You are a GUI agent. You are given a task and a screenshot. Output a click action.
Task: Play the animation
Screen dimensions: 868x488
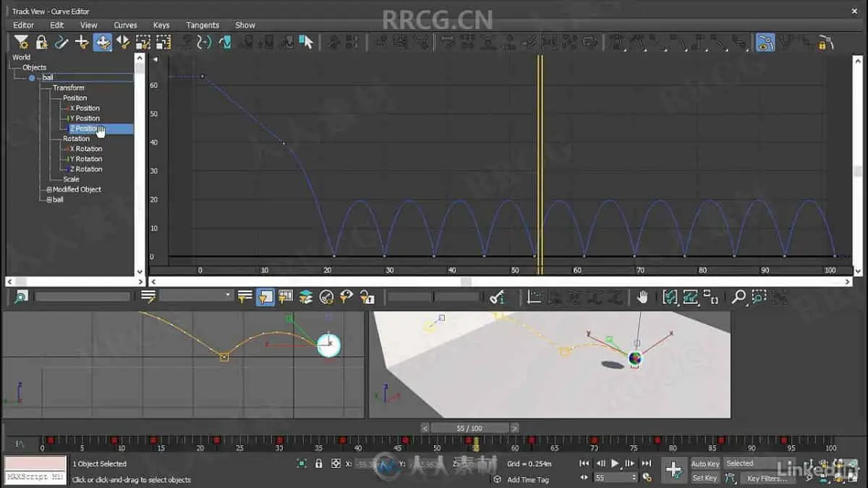(x=615, y=463)
